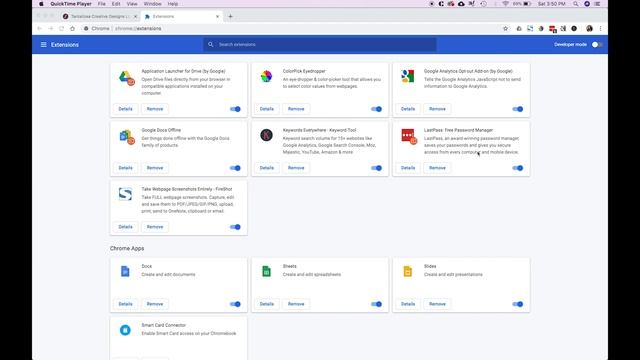Open the Help menu
Screen dimensions: 640x360
[x=173, y=4]
